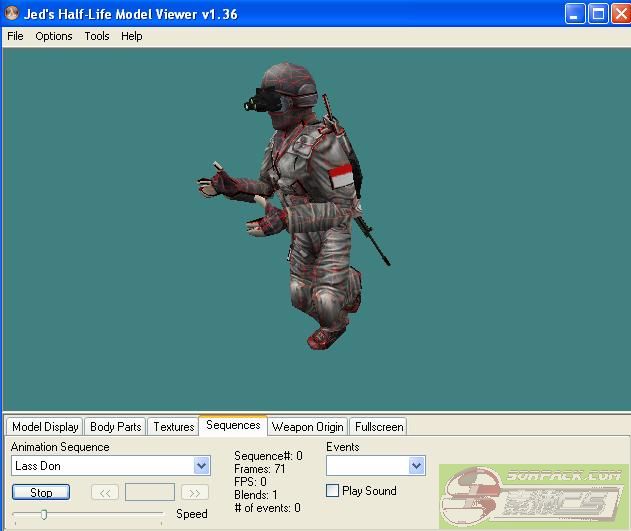Click the 'Frames: 71' text
Viewport: 631px width, 531px height.
(x=260, y=469)
